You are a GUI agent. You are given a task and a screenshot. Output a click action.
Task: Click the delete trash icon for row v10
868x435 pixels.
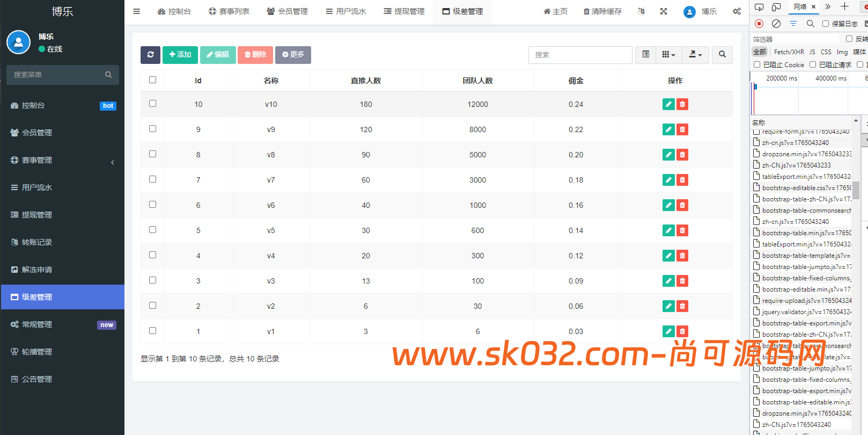tap(682, 104)
